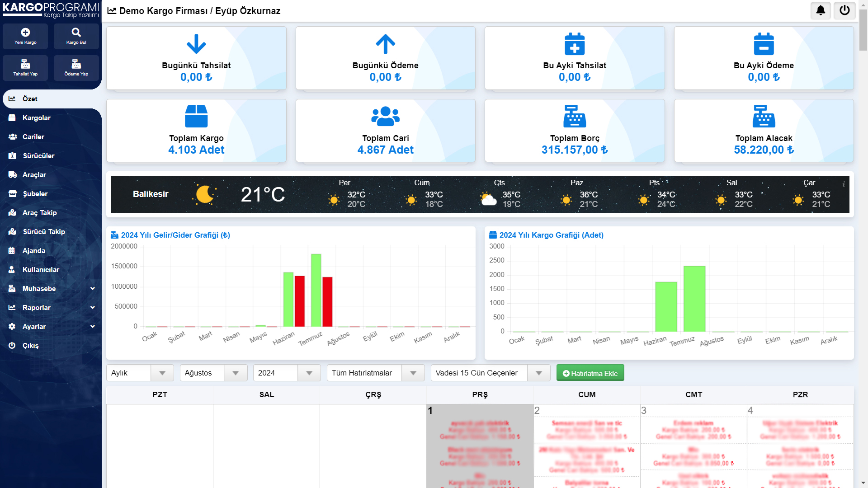Open Tüm Hatırlatmalar filter dropdown
Screen dimensions: 868x488
pos(376,373)
